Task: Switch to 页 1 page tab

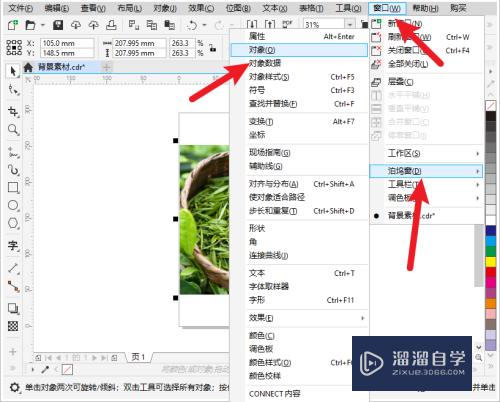Action: coord(138,357)
